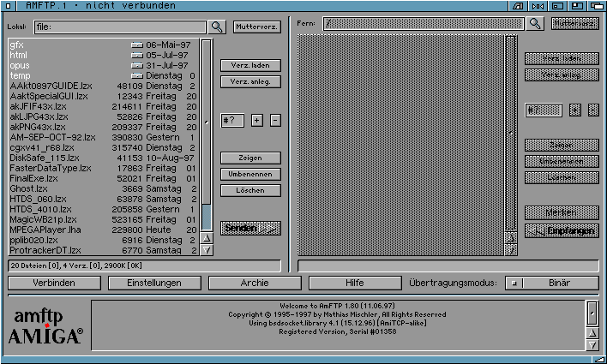Click the window depth gadget at far right

598,5
